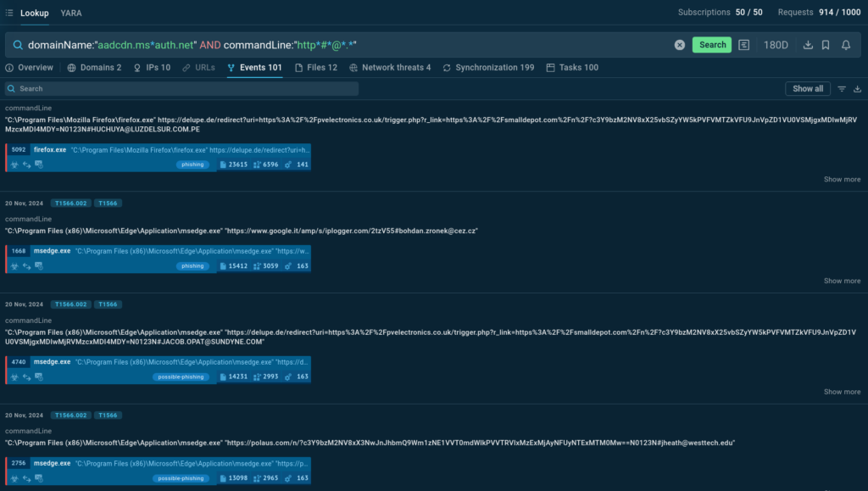Expand the JACOB.OPAT event with Show more
Image resolution: width=868 pixels, height=491 pixels.
(x=842, y=392)
